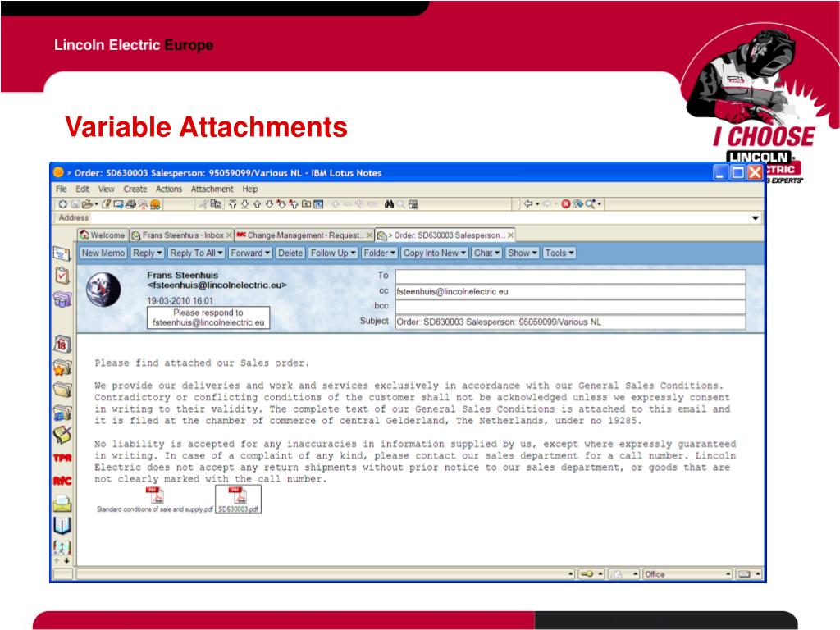Click the Please respond to box
Viewport: 840px width, 630px height.
pos(208,317)
